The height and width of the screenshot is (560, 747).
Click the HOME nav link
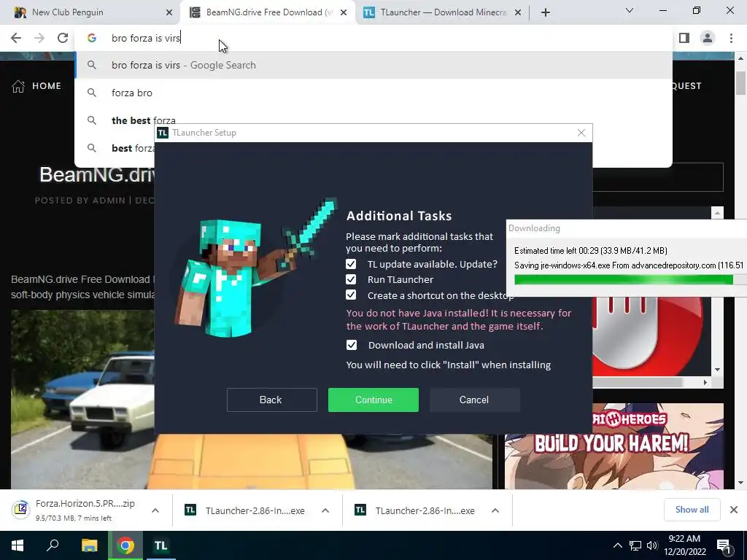47,86
